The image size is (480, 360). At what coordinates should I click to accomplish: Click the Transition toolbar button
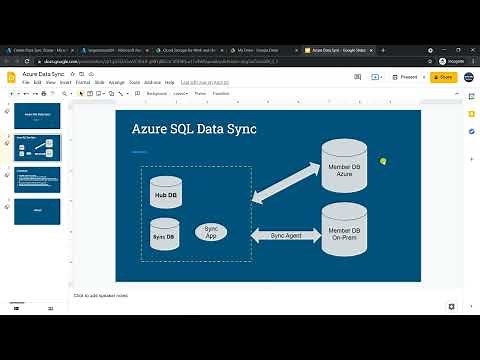[221, 94]
